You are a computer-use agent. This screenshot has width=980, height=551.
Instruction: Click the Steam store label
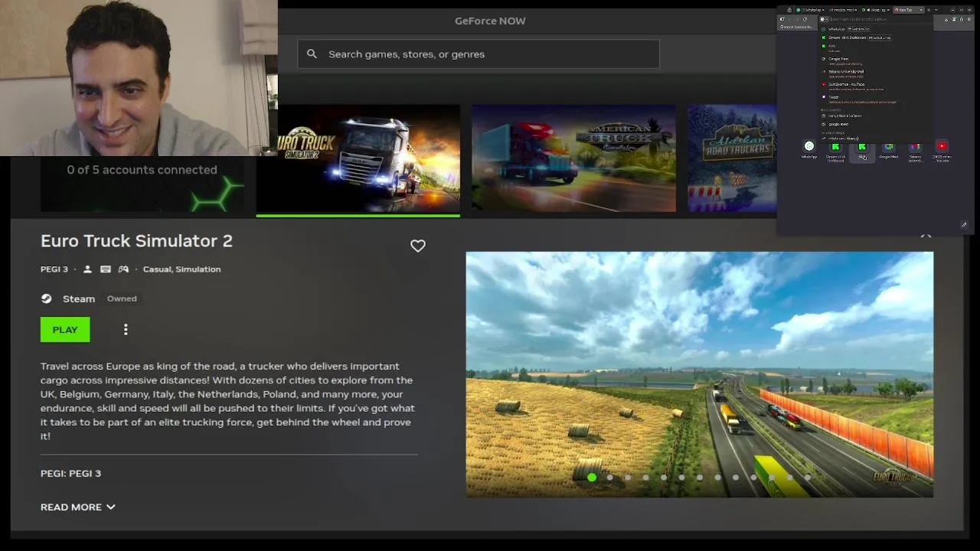(x=79, y=298)
